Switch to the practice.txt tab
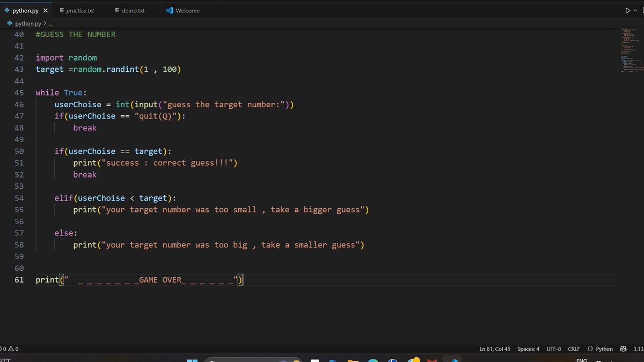Viewport: 644px width, 362px height. click(x=80, y=11)
